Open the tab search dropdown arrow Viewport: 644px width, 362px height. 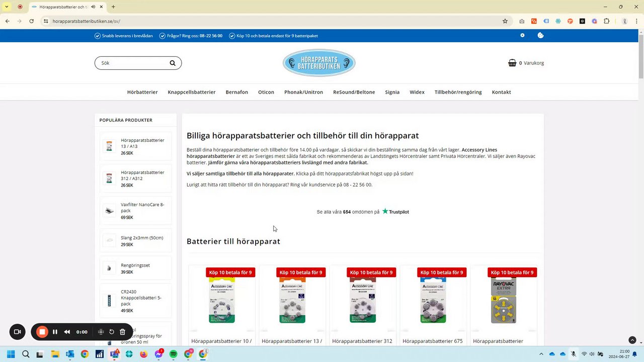point(7,7)
